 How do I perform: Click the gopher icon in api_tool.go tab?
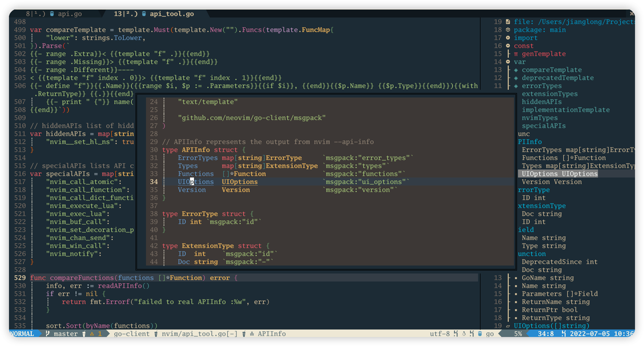(x=144, y=14)
